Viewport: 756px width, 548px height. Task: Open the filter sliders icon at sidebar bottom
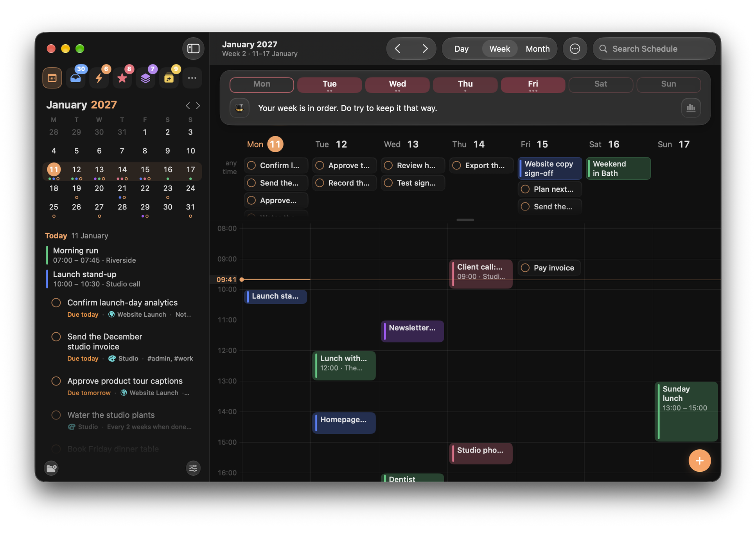193,468
